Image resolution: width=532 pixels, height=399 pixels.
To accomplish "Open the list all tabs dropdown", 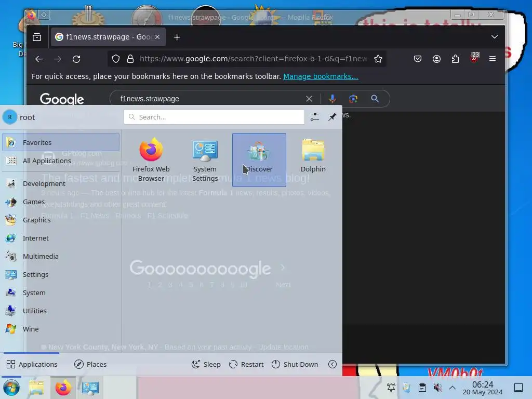I will click(x=495, y=37).
